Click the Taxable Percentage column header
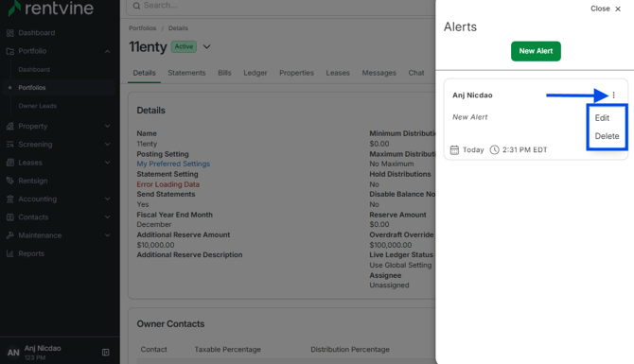This screenshot has height=364, width=634. click(x=228, y=350)
